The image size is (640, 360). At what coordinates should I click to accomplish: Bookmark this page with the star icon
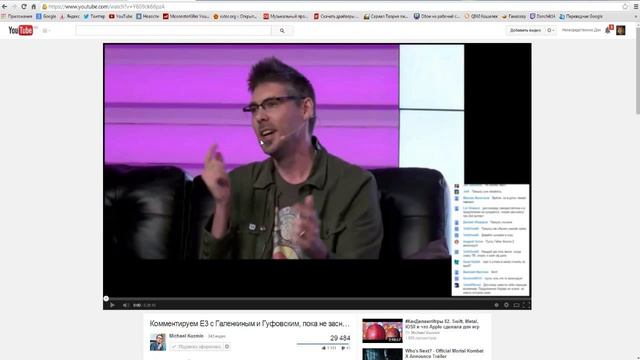pos(625,7)
